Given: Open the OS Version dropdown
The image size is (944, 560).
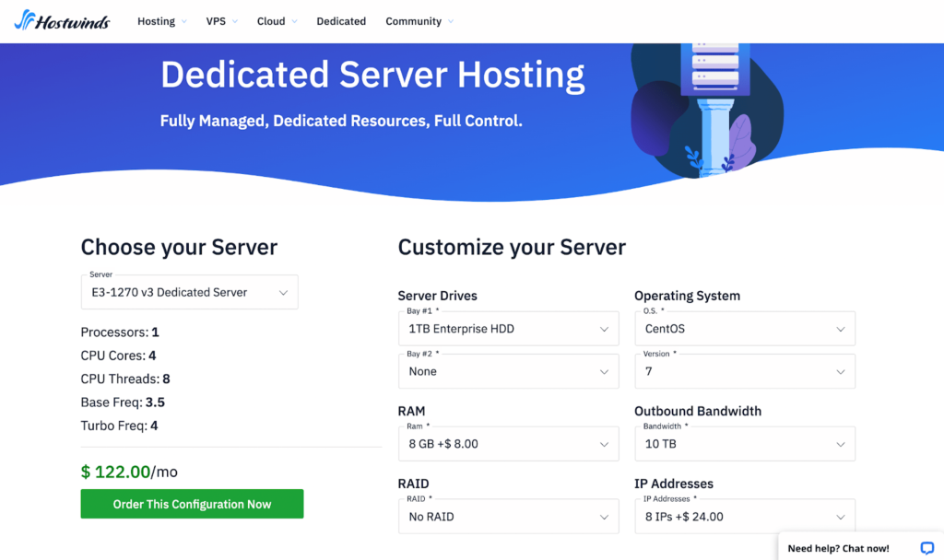Looking at the screenshot, I should click(x=745, y=371).
